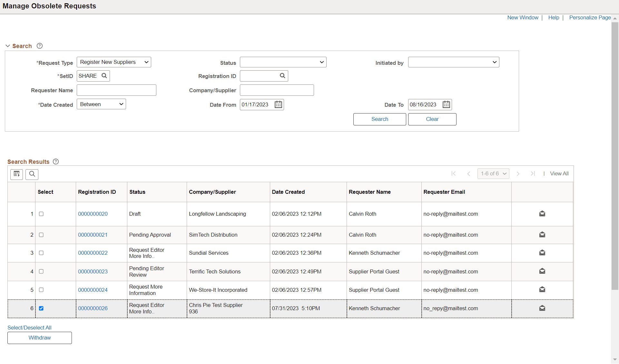Open the Date From calendar picker

point(278,104)
